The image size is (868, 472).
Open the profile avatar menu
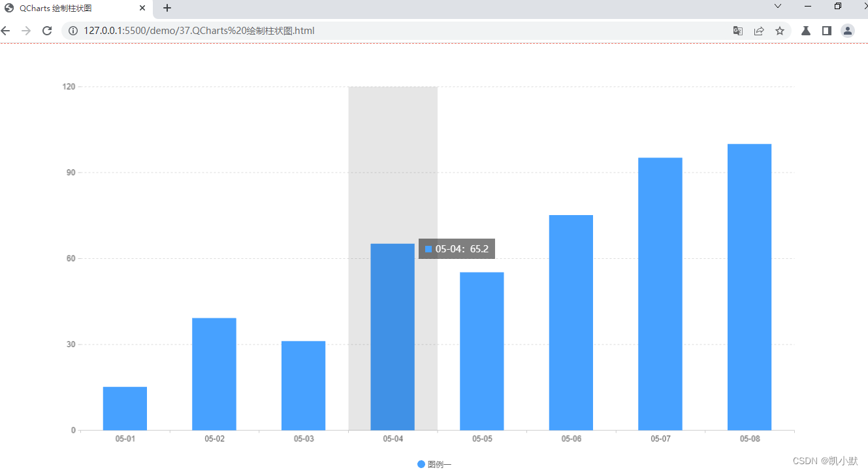[848, 31]
